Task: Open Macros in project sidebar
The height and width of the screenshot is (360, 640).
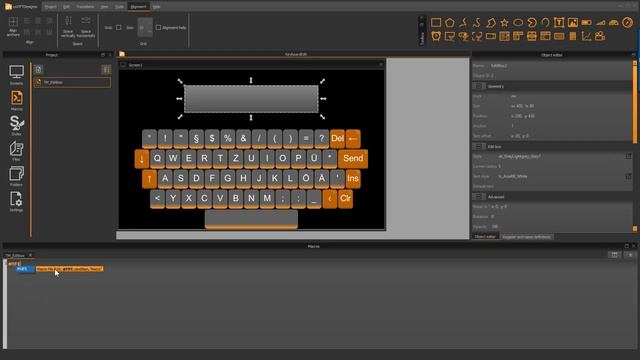Action: (16, 100)
